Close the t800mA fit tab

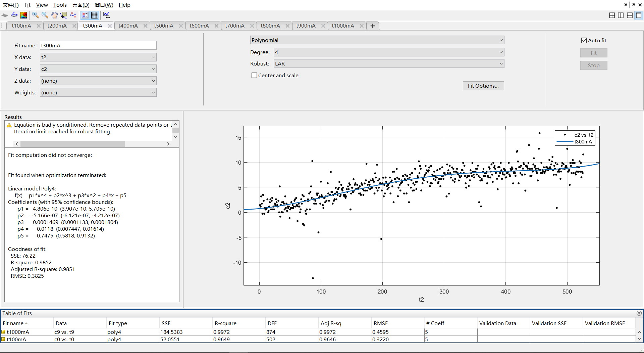point(287,26)
